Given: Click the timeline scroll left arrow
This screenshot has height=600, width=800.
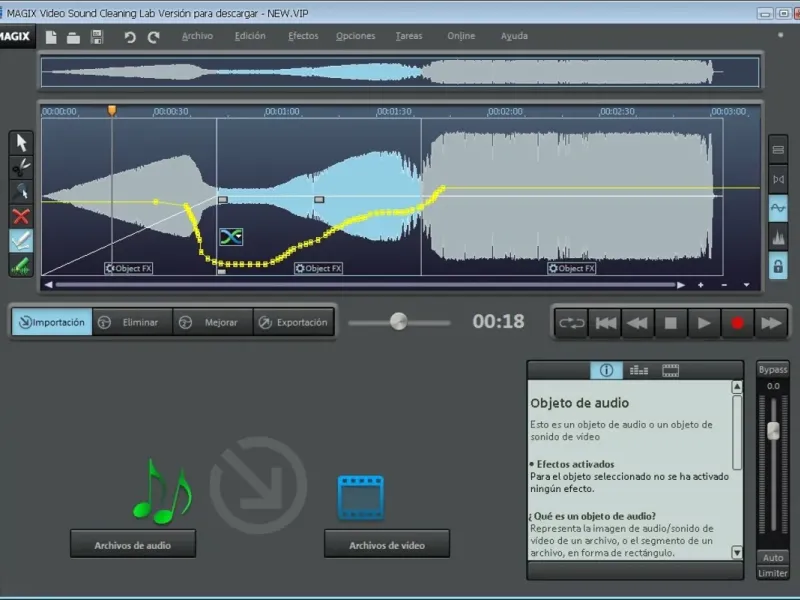Looking at the screenshot, I should click(48, 285).
